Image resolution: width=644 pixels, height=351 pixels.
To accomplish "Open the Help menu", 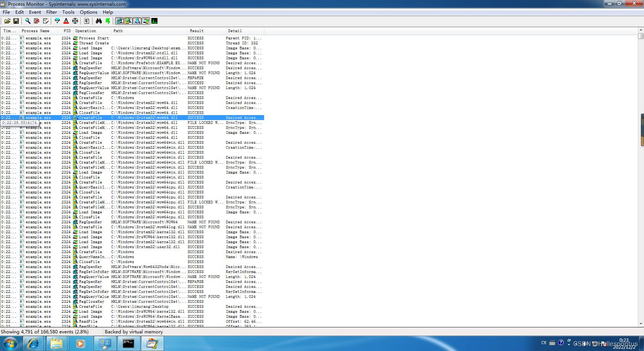I will [x=108, y=12].
